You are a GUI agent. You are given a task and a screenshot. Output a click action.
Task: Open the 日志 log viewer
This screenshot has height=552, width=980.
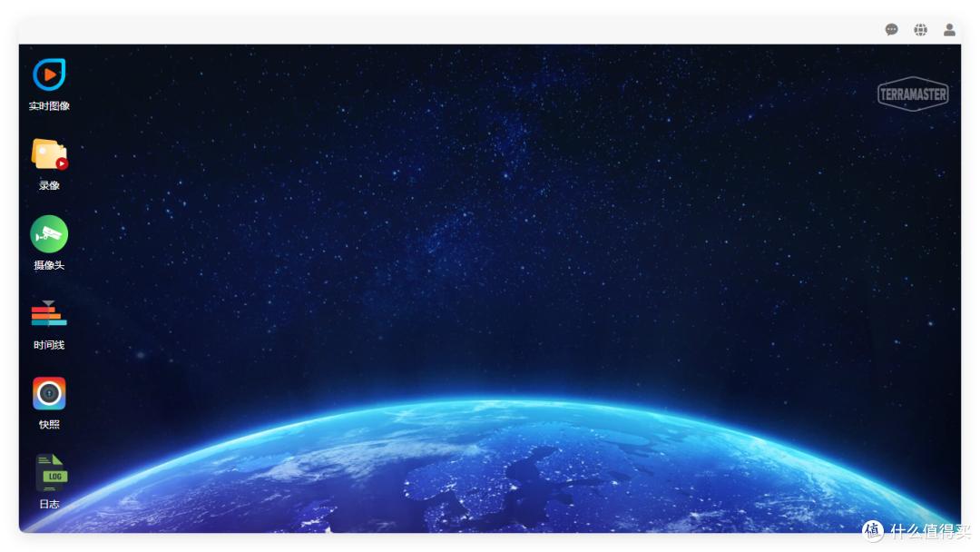pyautogui.click(x=51, y=473)
